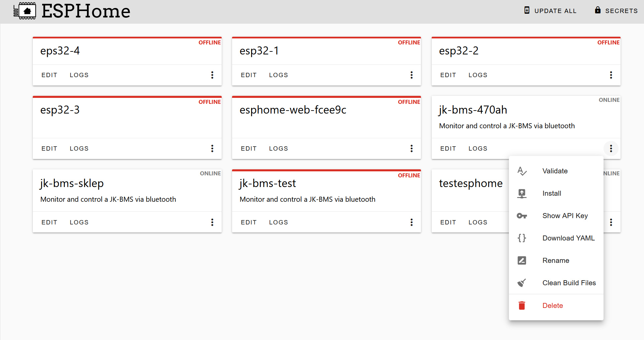Image resolution: width=644 pixels, height=340 pixels.
Task: Click the Show API Key key icon
Action: coord(522,216)
